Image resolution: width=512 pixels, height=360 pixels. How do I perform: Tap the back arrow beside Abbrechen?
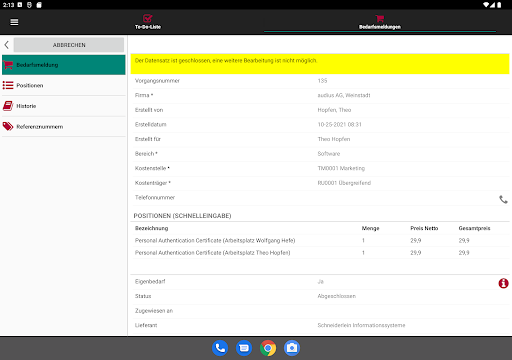click(x=6, y=45)
